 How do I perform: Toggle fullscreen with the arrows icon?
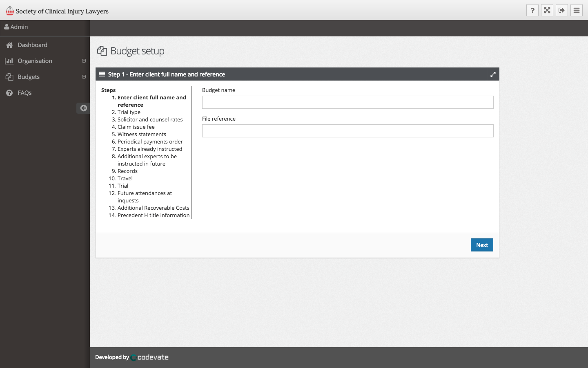[547, 10]
